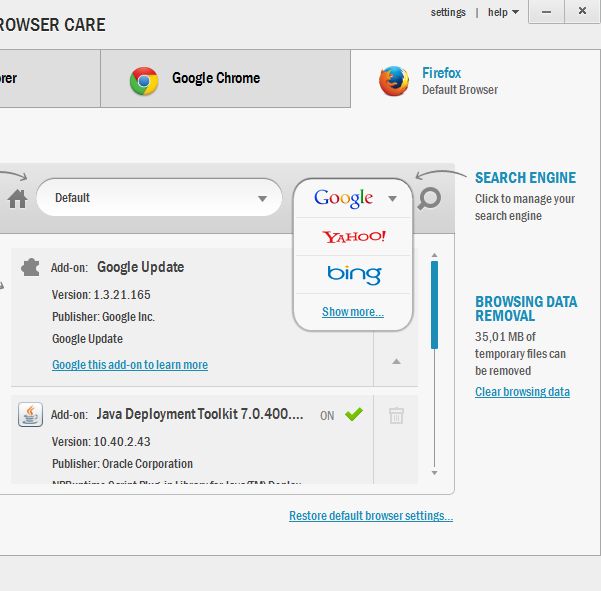The height and width of the screenshot is (591, 601).
Task: Click the home page house icon
Action: click(18, 199)
